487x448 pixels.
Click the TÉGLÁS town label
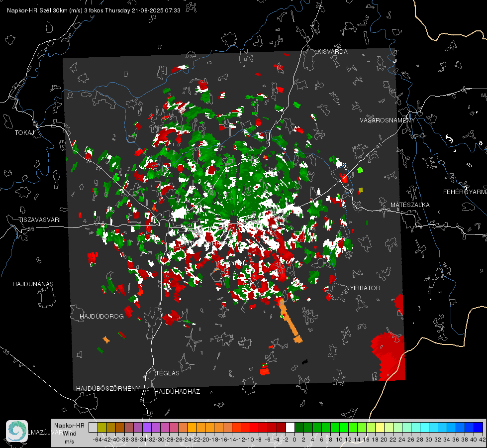point(168,373)
